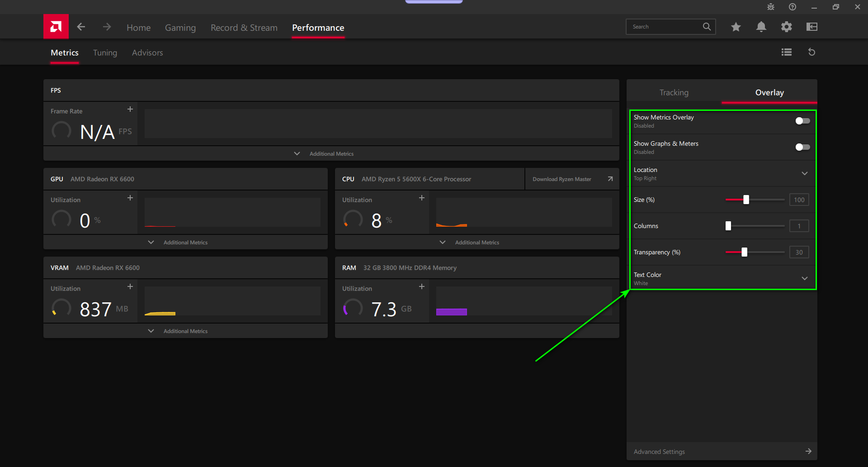Switch to the Tuning sub-tab

(105, 52)
